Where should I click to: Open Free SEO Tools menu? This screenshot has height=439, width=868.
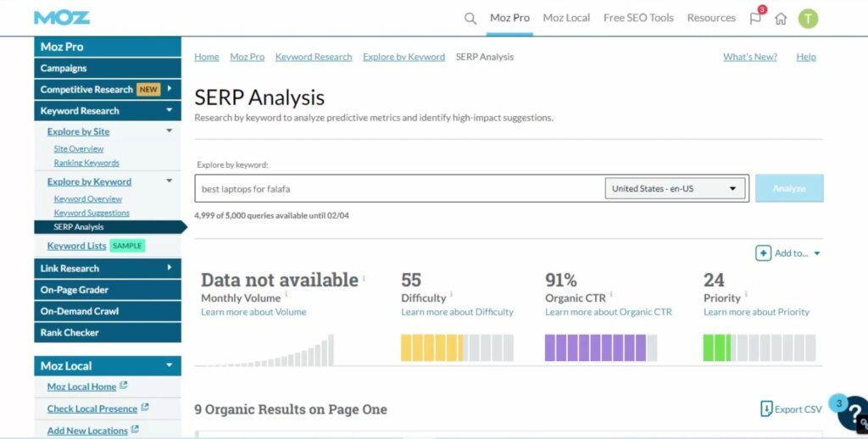coord(638,18)
